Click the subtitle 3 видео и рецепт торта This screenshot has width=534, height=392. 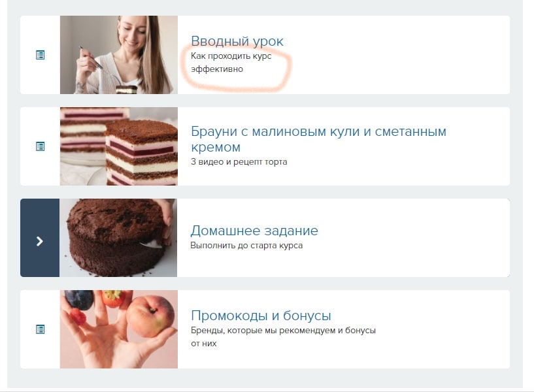point(239,161)
